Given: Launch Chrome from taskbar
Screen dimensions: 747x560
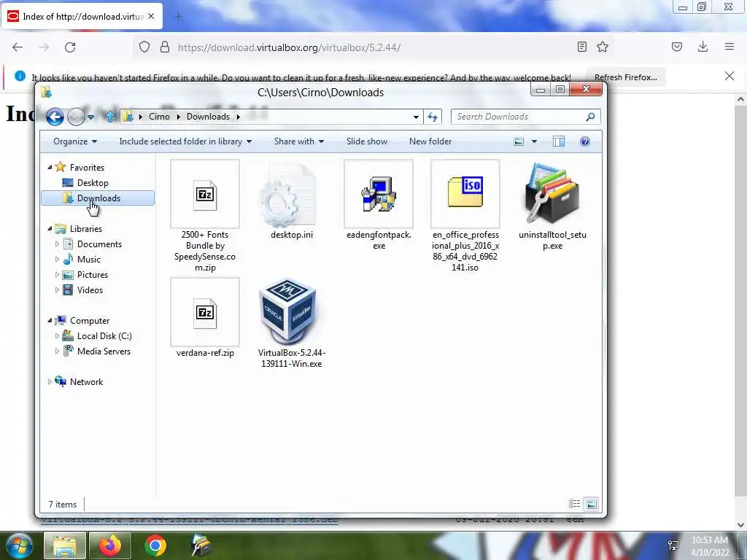Looking at the screenshot, I should point(155,545).
